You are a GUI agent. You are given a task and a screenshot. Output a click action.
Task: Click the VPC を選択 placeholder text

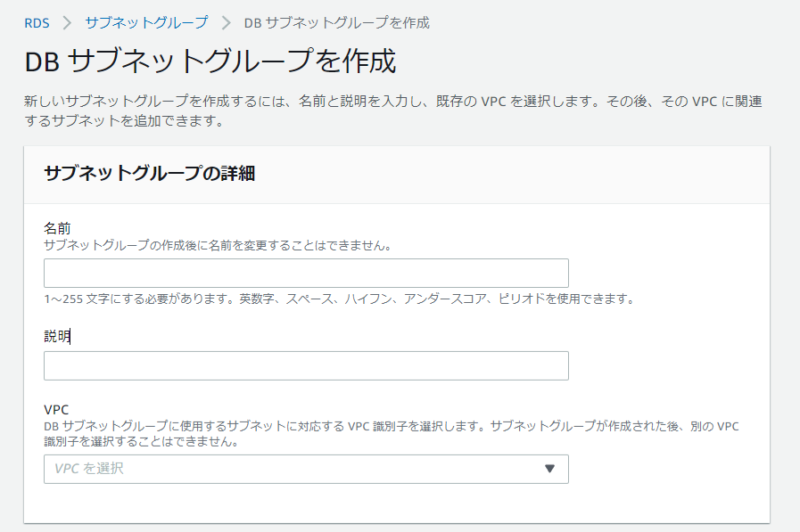[89, 468]
